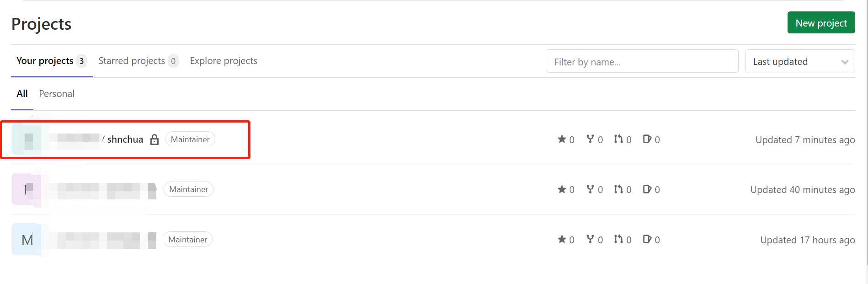Open the Last updated sort dropdown
The width and height of the screenshot is (868, 284).
[x=800, y=61]
